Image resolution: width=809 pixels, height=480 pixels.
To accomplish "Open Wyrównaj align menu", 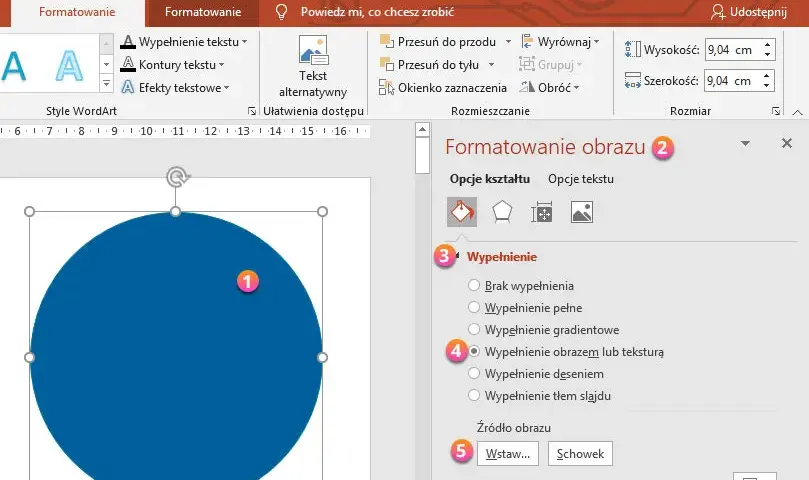I will (560, 42).
